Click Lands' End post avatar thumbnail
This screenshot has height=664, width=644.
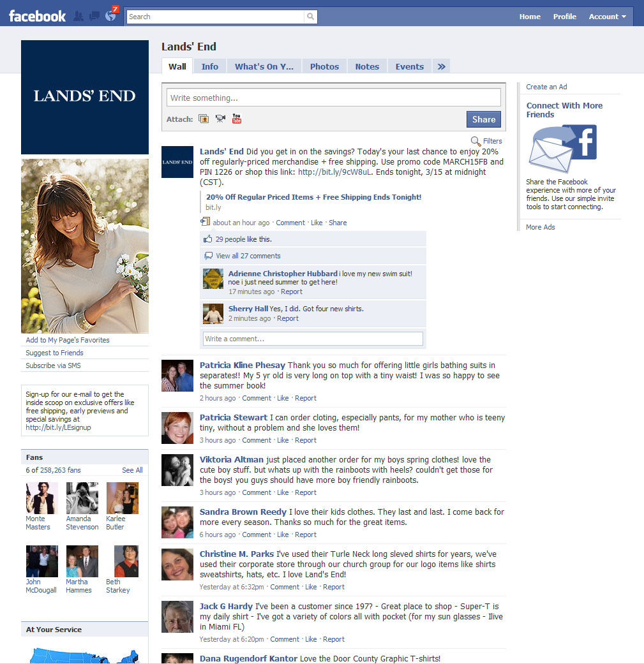point(177,162)
